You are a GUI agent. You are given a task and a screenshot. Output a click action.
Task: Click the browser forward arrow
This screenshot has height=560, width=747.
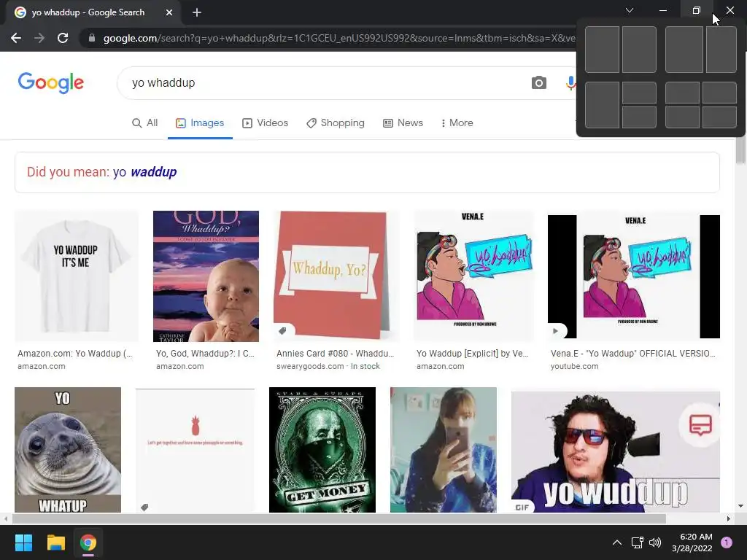pos(39,38)
